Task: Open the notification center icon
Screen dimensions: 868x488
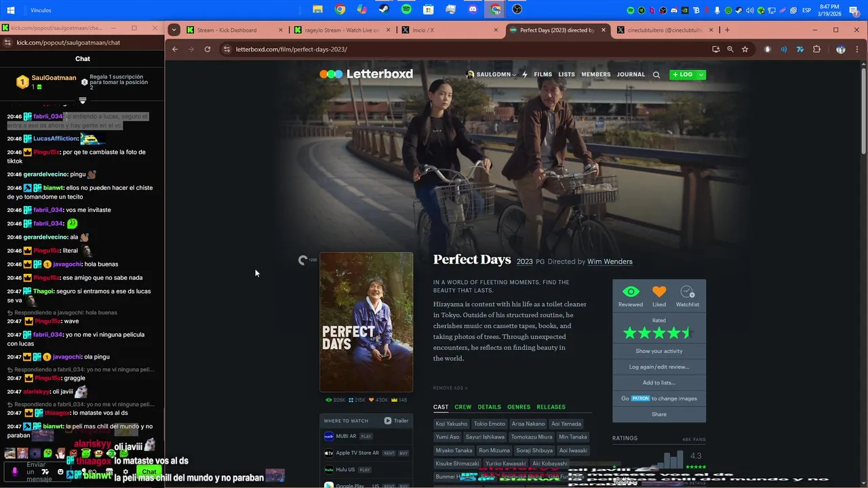Action: [x=857, y=10]
